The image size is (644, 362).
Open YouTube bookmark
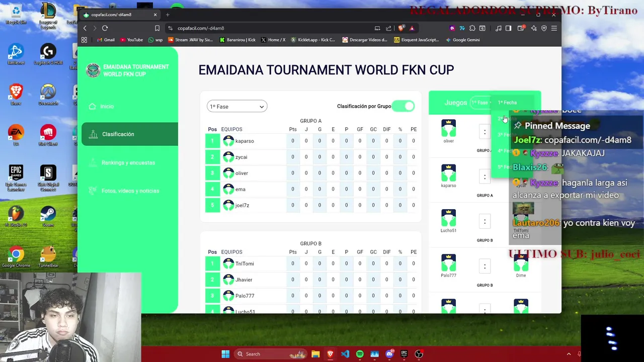[x=131, y=40]
